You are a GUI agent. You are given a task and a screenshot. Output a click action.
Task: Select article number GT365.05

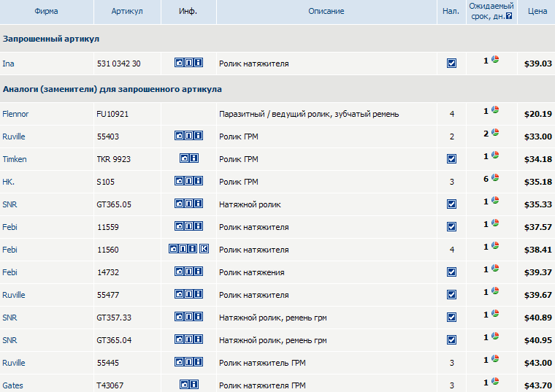pyautogui.click(x=114, y=204)
